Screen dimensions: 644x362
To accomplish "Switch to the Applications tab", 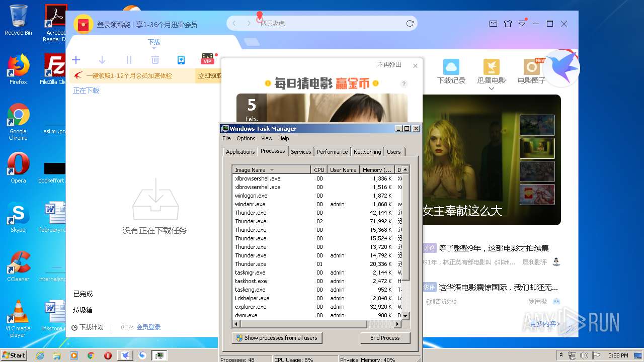I will click(x=240, y=152).
